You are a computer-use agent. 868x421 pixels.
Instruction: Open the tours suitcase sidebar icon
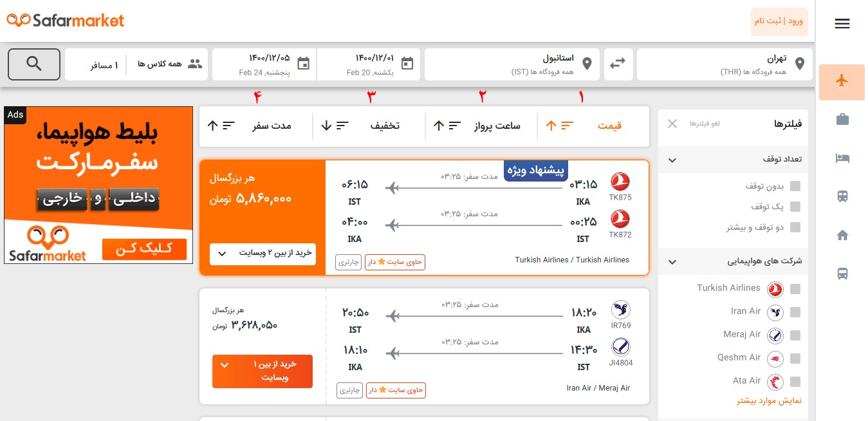point(842,120)
